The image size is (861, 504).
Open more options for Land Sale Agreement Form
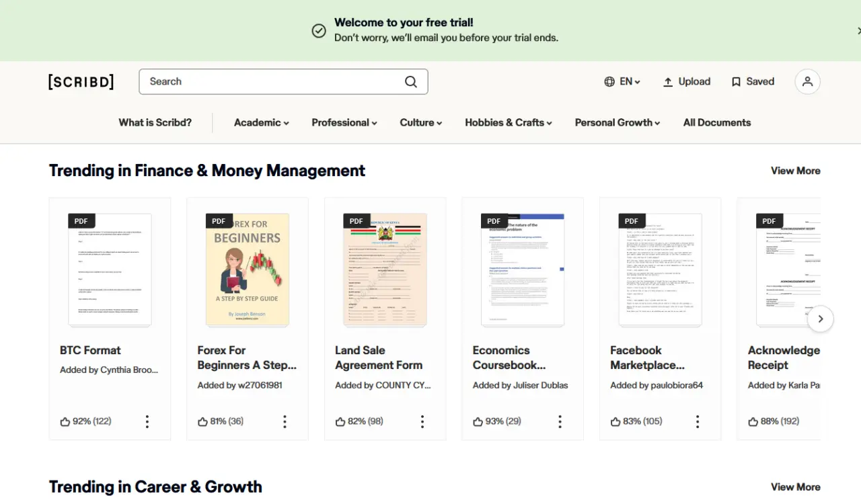[x=422, y=421]
